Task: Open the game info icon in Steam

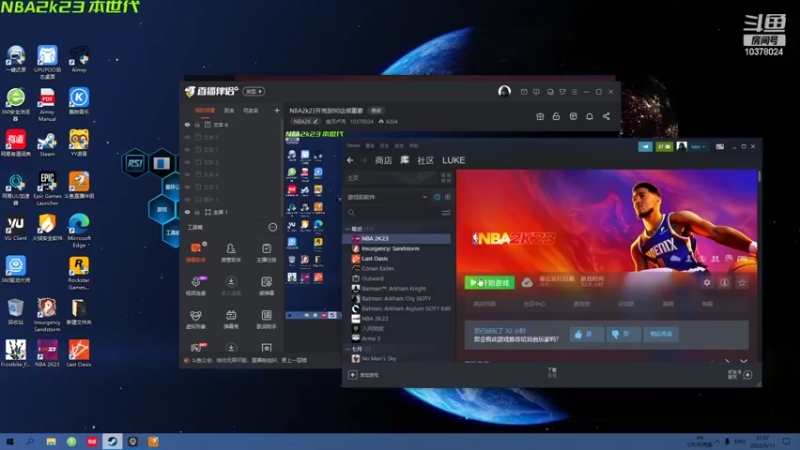Action: [x=724, y=282]
